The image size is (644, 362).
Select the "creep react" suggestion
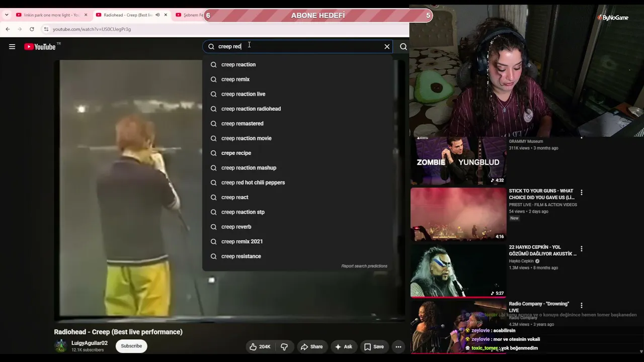(297, 197)
